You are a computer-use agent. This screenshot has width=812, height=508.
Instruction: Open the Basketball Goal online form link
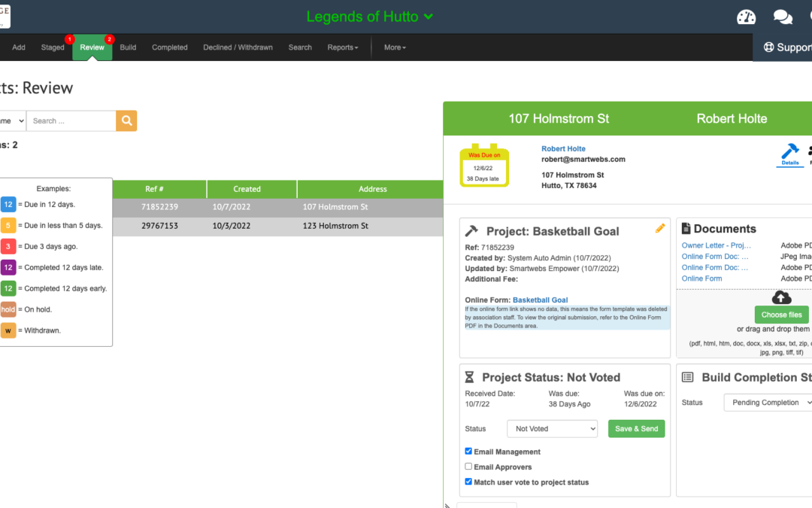click(540, 300)
